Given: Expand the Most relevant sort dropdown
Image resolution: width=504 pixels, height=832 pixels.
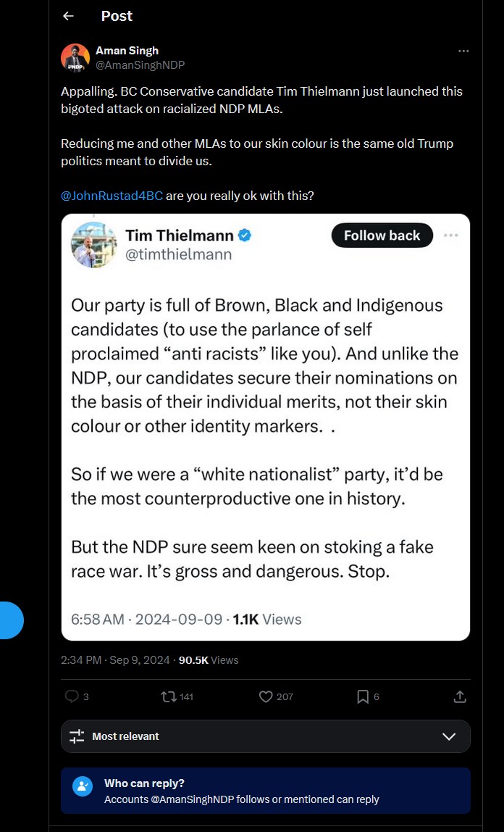Looking at the screenshot, I should pyautogui.click(x=449, y=736).
